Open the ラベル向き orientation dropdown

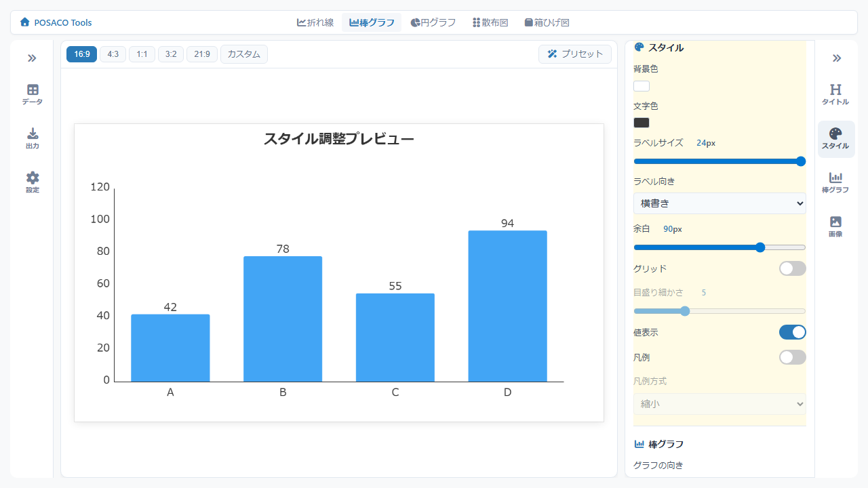719,203
